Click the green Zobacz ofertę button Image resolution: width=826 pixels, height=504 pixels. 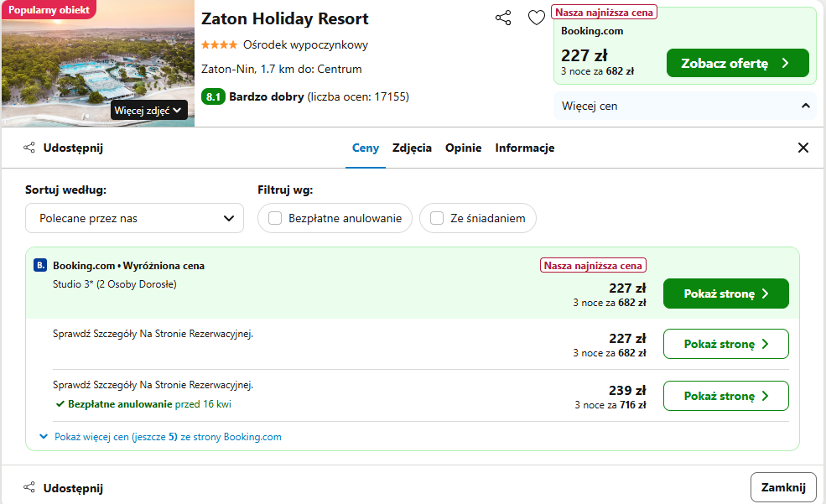[x=737, y=63]
